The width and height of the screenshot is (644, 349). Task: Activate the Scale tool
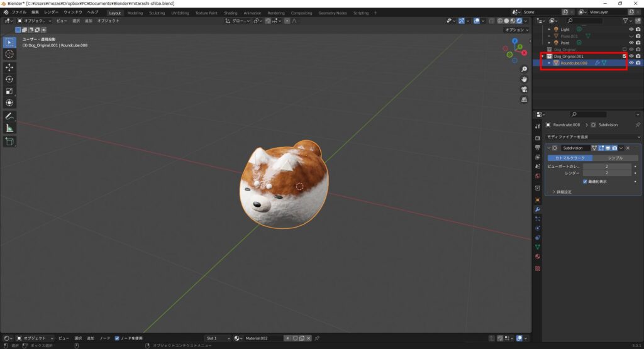pos(9,91)
